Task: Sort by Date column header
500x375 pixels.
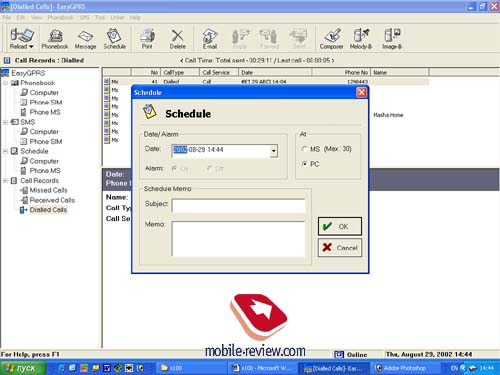Action: click(x=275, y=72)
